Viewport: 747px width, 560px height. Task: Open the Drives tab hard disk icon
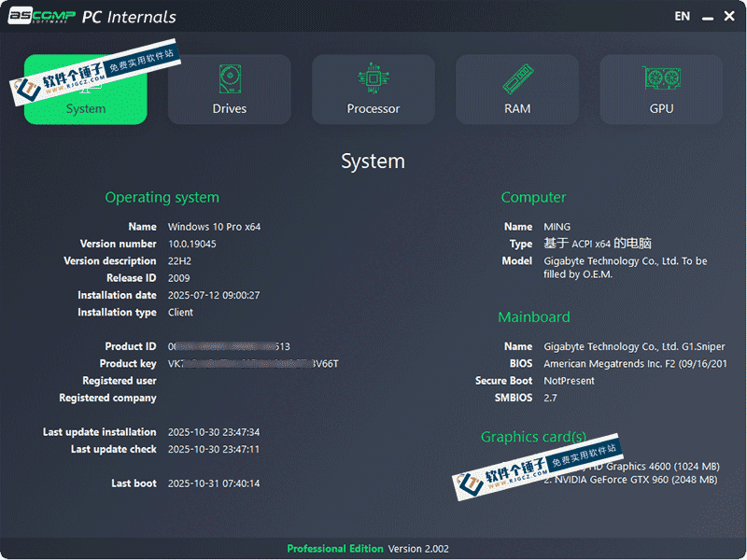(x=230, y=78)
